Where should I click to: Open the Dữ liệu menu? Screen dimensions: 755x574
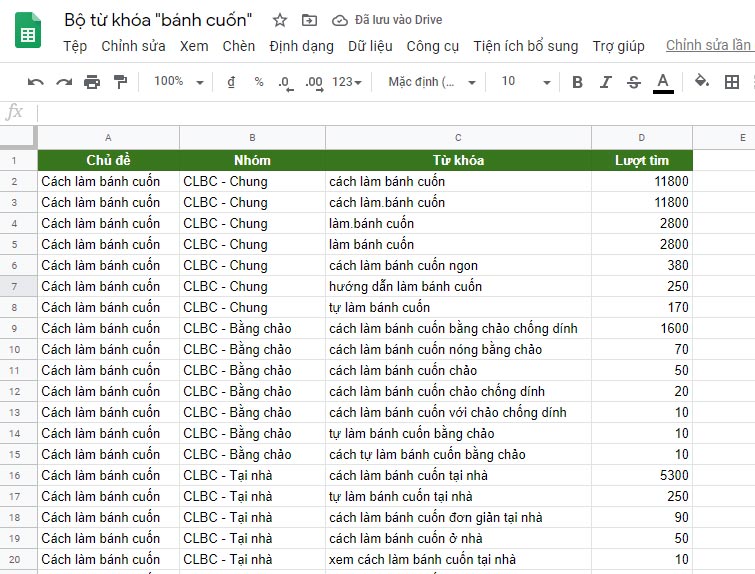click(x=370, y=46)
